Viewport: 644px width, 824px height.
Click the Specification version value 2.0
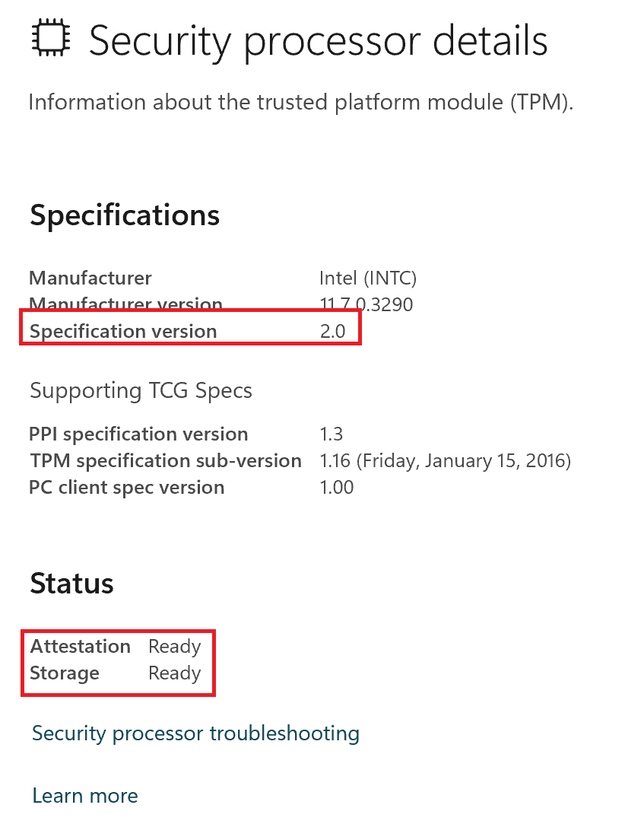coord(334,331)
